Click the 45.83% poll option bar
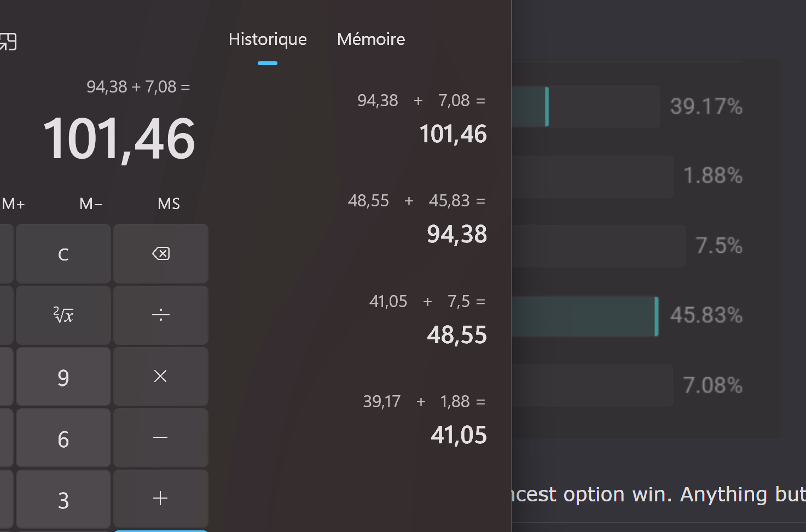Screen dimensions: 806x532 tap(584, 316)
